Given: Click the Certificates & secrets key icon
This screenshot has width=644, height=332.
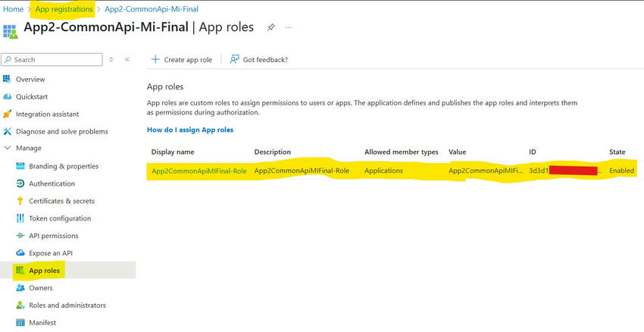Looking at the screenshot, I should tap(20, 201).
